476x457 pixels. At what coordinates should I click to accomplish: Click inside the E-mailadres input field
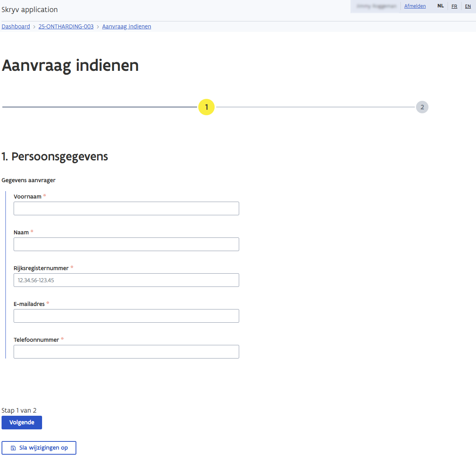coord(126,316)
